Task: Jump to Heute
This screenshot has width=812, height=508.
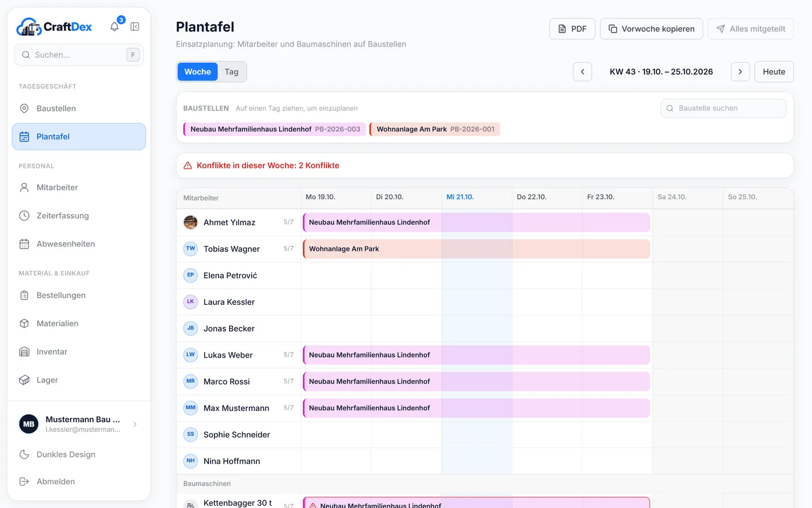Action: point(774,72)
